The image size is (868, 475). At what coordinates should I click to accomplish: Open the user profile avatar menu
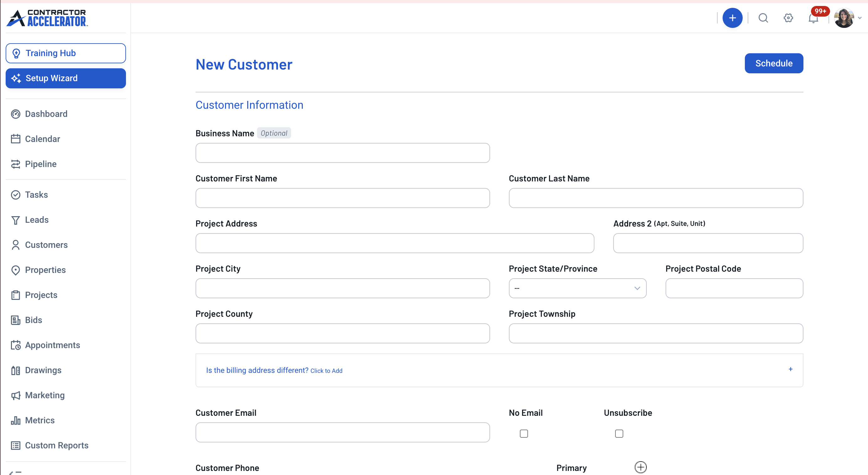[x=844, y=18]
